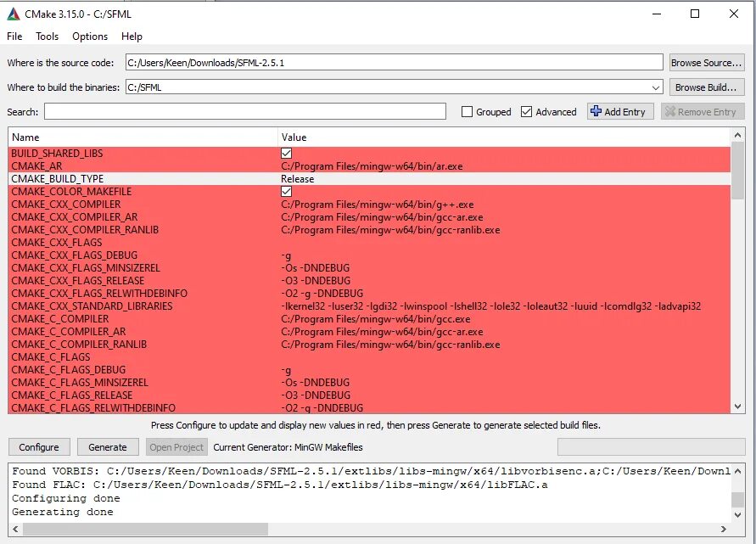The image size is (756, 544).
Task: Open the Options menu
Action: click(x=90, y=36)
